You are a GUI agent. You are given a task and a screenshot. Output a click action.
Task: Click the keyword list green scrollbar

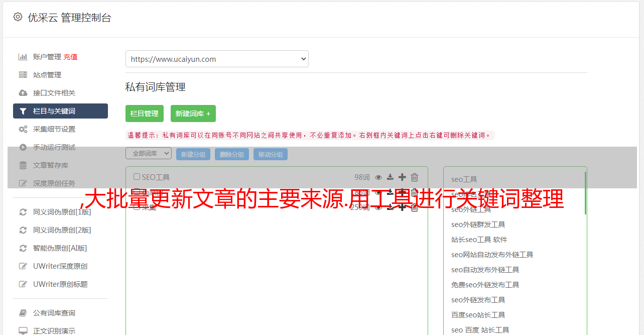point(585,193)
